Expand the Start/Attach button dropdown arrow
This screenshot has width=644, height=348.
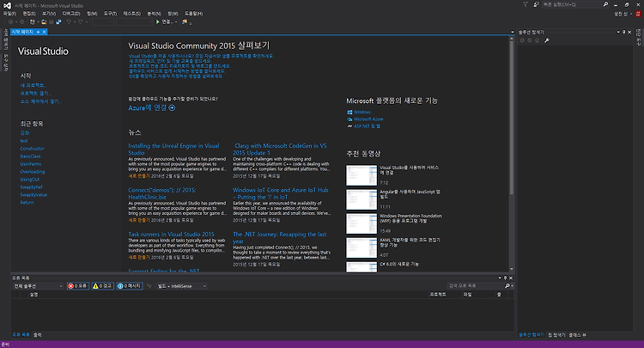pos(176,21)
